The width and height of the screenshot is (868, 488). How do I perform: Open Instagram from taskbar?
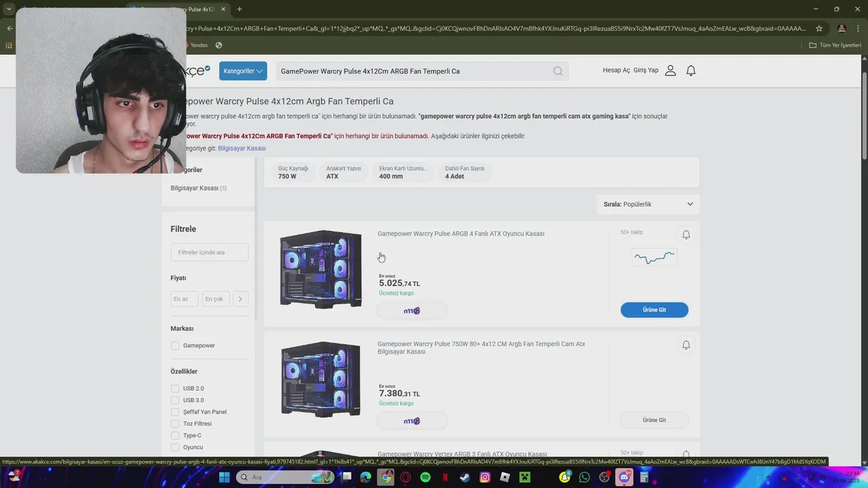coord(485,477)
